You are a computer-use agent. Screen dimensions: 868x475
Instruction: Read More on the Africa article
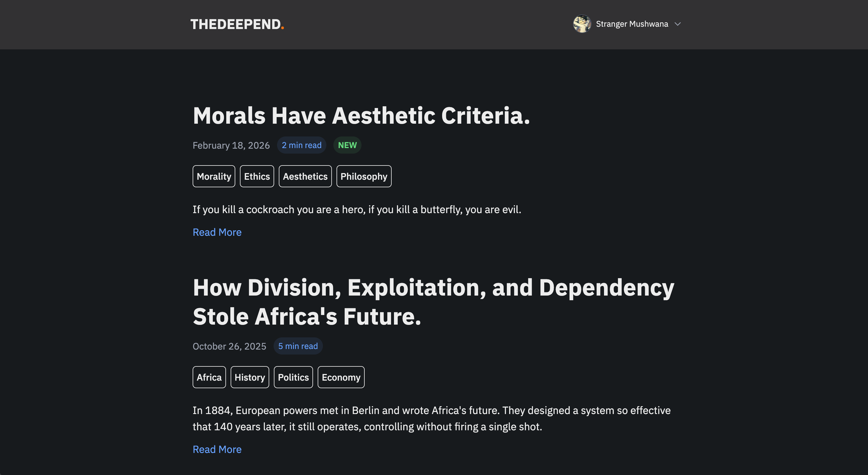tap(217, 449)
